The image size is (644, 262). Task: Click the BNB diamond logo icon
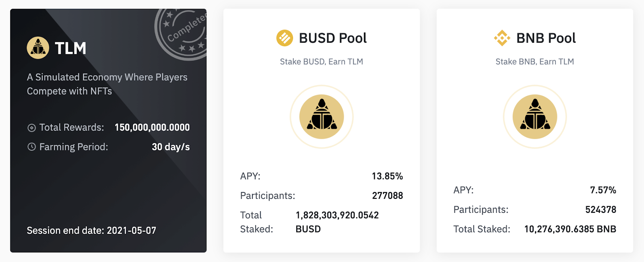coord(502,38)
